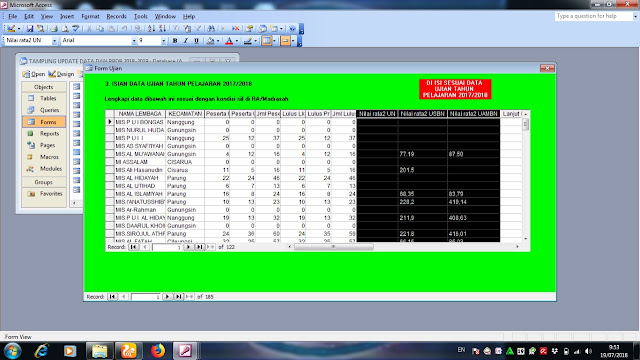640x360 pixels.
Task: Click the NAMA LEMBAGA column header
Action: pos(140,113)
